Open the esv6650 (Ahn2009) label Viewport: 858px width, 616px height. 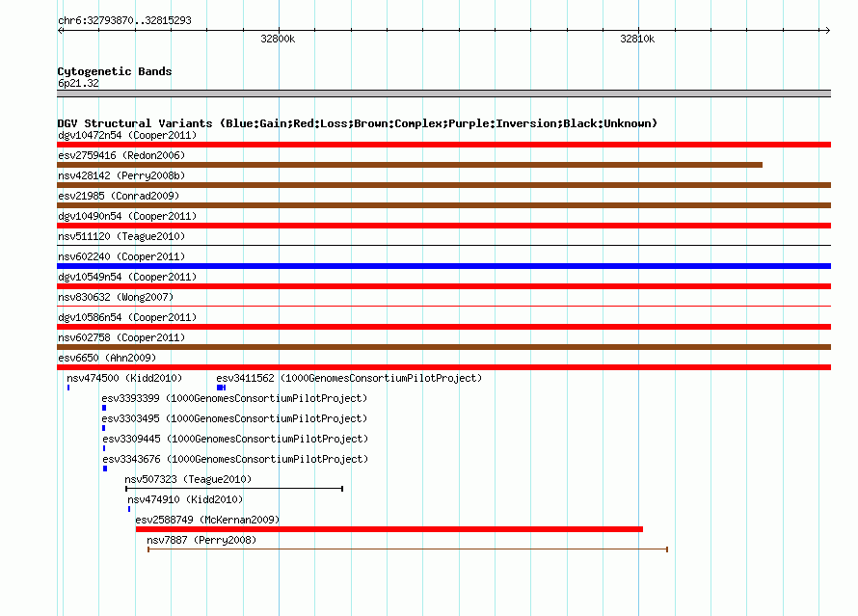[x=107, y=358]
